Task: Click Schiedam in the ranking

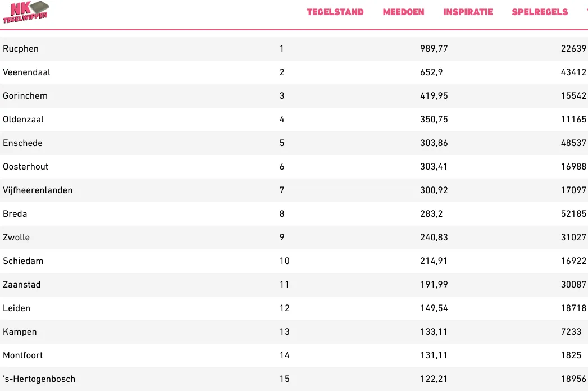Action: point(23,261)
